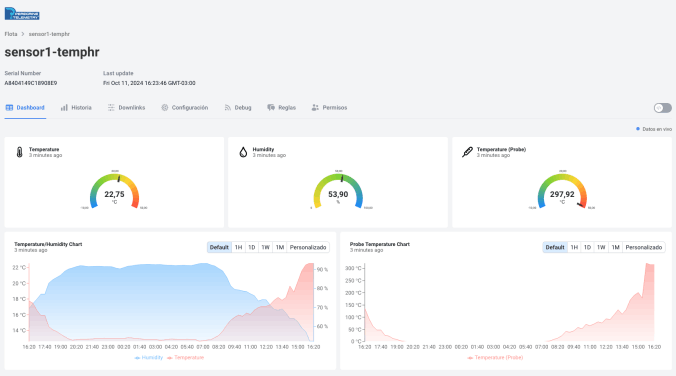This screenshot has width=676, height=376.
Task: Click the Permisos users icon
Action: pyautogui.click(x=315, y=107)
